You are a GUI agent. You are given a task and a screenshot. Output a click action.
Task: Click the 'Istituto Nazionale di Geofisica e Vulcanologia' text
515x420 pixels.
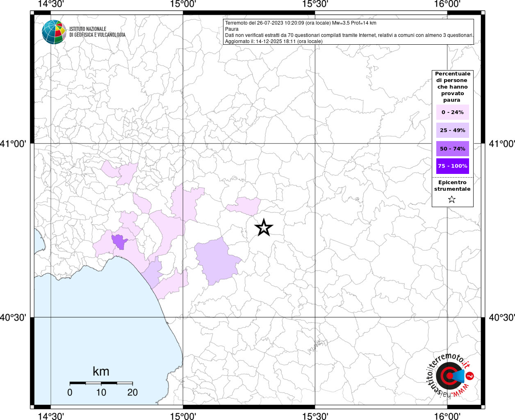pos(97,32)
